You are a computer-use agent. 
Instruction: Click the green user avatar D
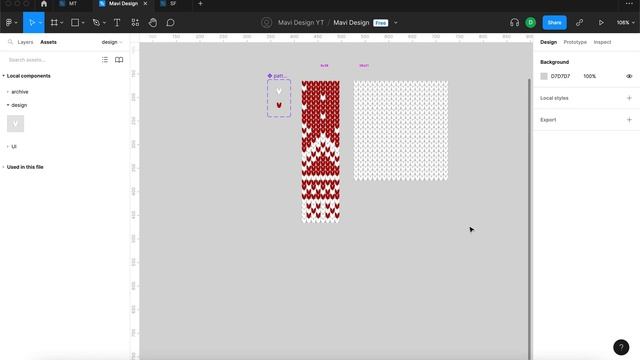pyautogui.click(x=531, y=23)
